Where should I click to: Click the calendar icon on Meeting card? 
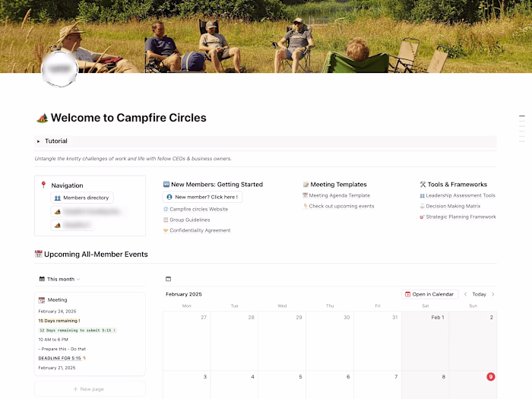click(42, 300)
